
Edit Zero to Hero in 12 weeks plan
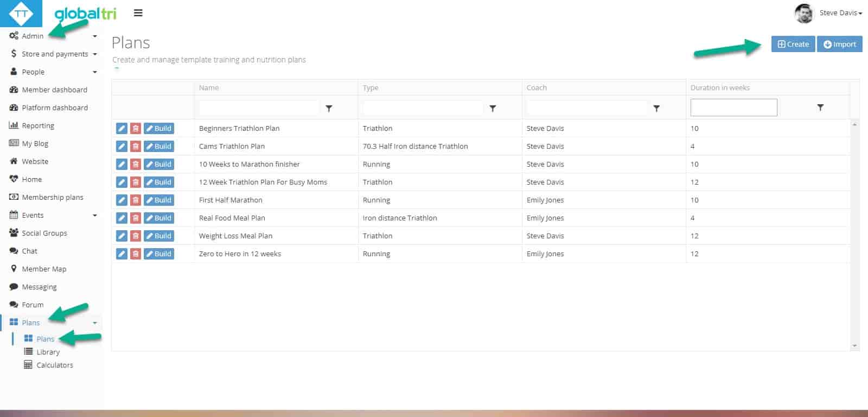[122, 254]
